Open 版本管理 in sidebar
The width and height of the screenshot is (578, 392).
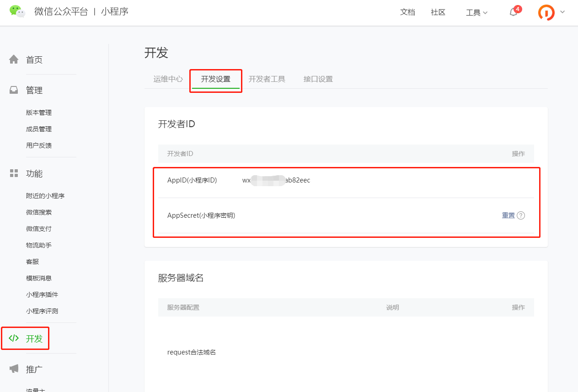(39, 113)
